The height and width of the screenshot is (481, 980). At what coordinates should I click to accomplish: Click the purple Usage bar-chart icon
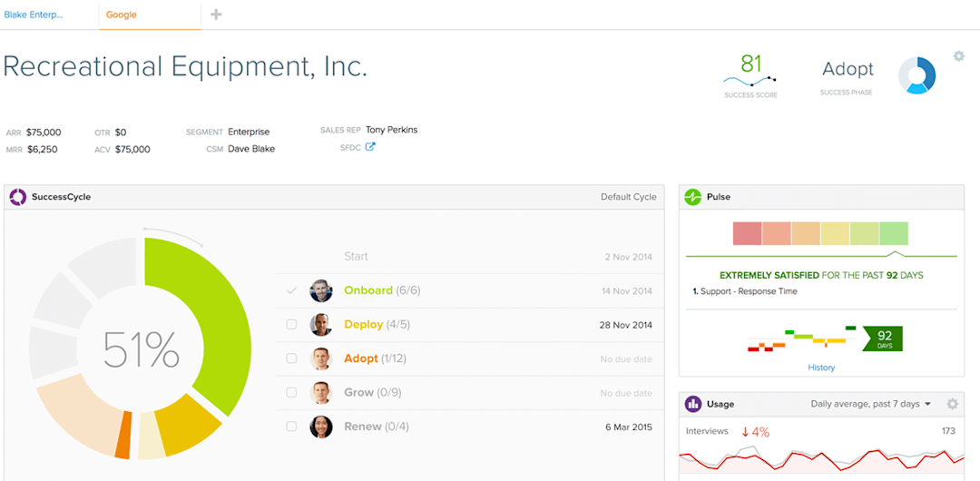coord(692,404)
